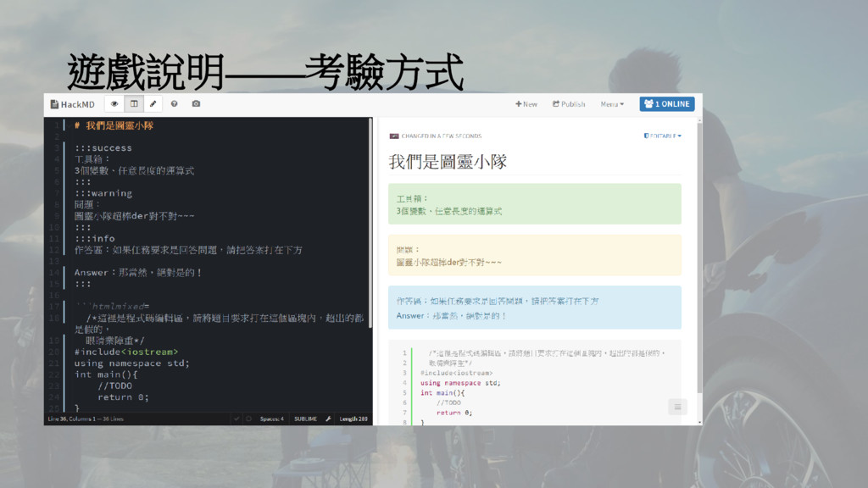Click the ':::warning' line in editor
Viewport: 868px width, 488px height.
103,193
